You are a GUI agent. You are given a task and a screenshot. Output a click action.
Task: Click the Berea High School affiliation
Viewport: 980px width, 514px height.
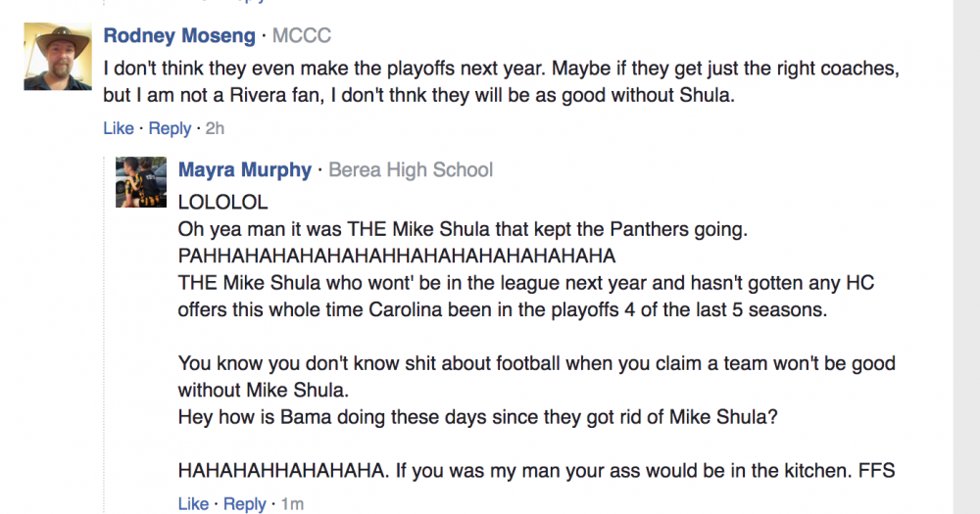[411, 170]
